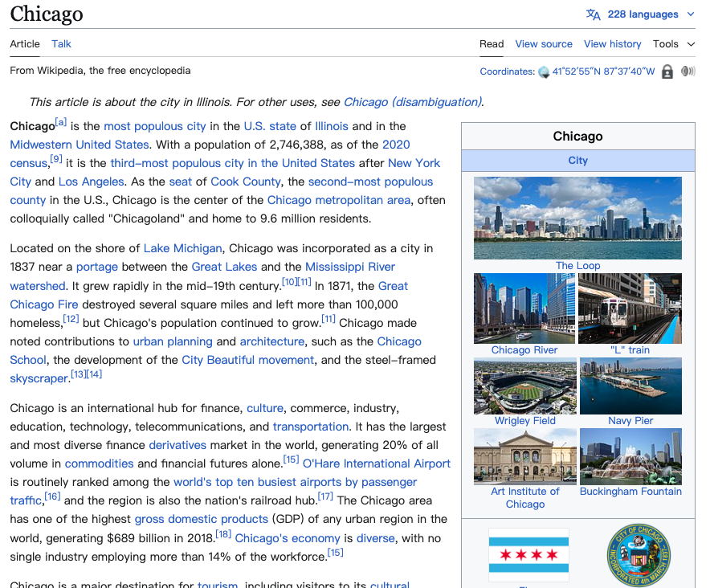Follow the Chicago metropolitan area link
Viewport: 710px width, 588px height.
click(x=339, y=200)
